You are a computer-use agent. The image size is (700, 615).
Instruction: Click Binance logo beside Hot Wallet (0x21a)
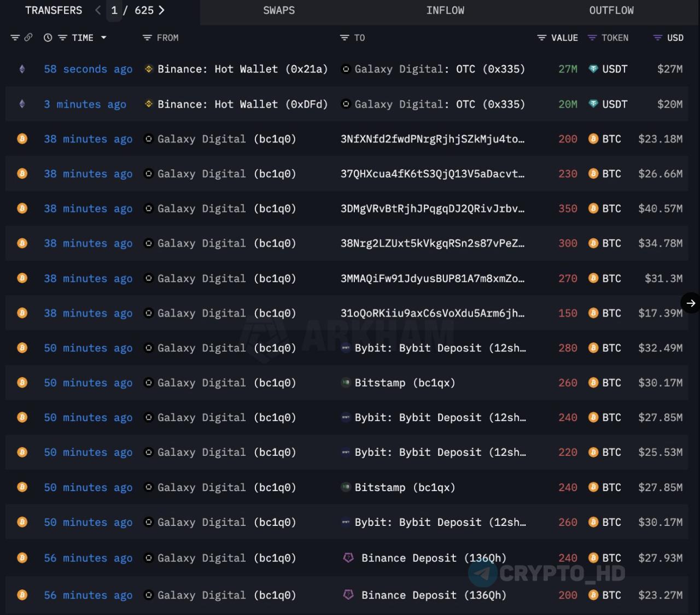pyautogui.click(x=148, y=69)
